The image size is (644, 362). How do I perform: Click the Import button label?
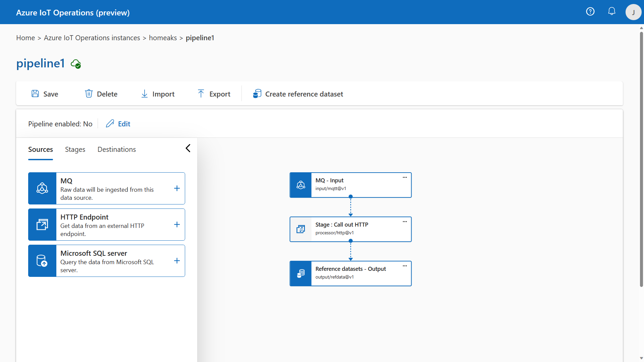pyautogui.click(x=163, y=94)
